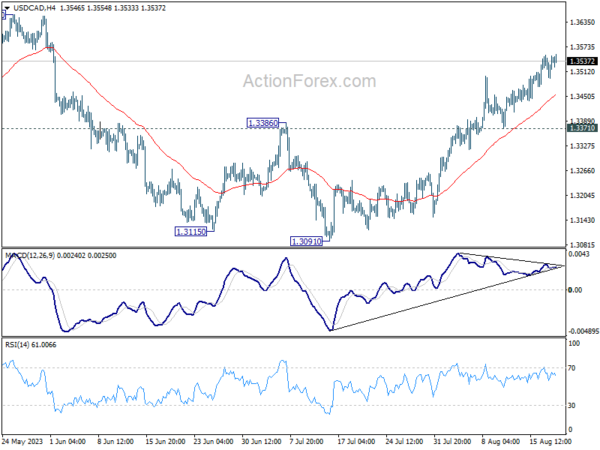Screen dimensions: 600x450
Task: Click the 17 Jul 04:00 time axis label
Action: (x=355, y=441)
